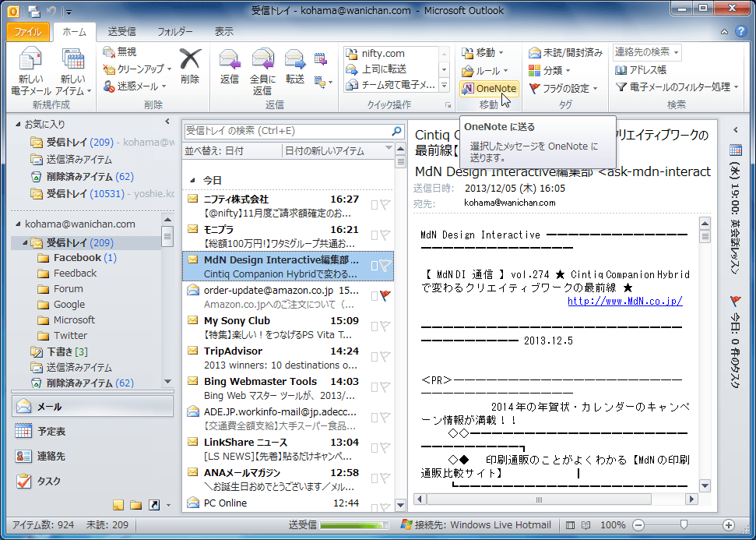756x540 pixels.
Task: Click the 連絡先の検索 contact search box
Action: pyautogui.click(x=647, y=52)
